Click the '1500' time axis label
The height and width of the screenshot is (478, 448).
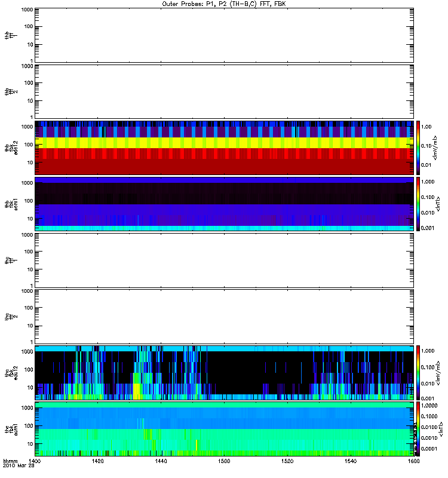pyautogui.click(x=224, y=461)
